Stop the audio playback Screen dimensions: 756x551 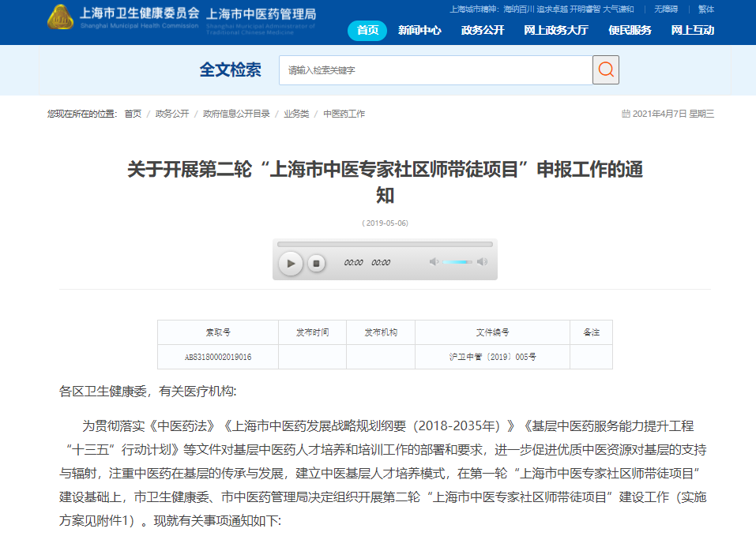point(316,263)
